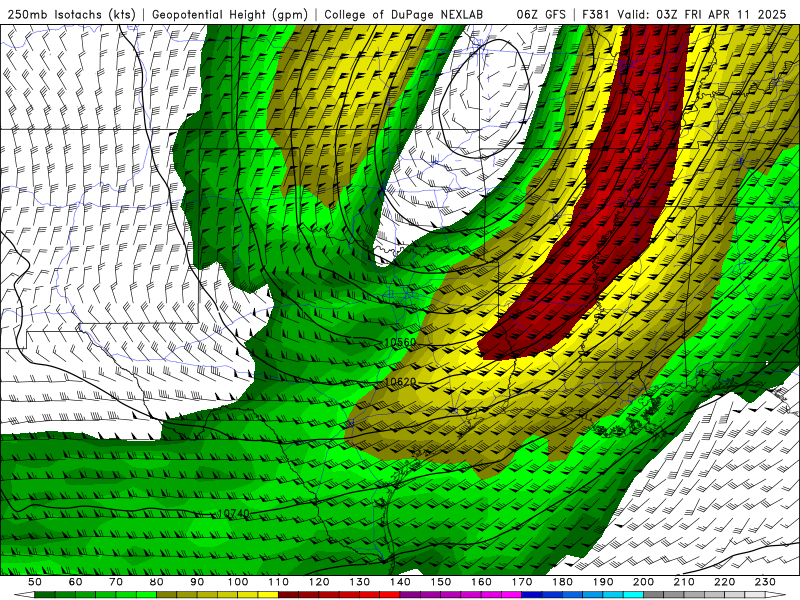
Task: Click the 10620 height contour label
Action: (x=400, y=382)
